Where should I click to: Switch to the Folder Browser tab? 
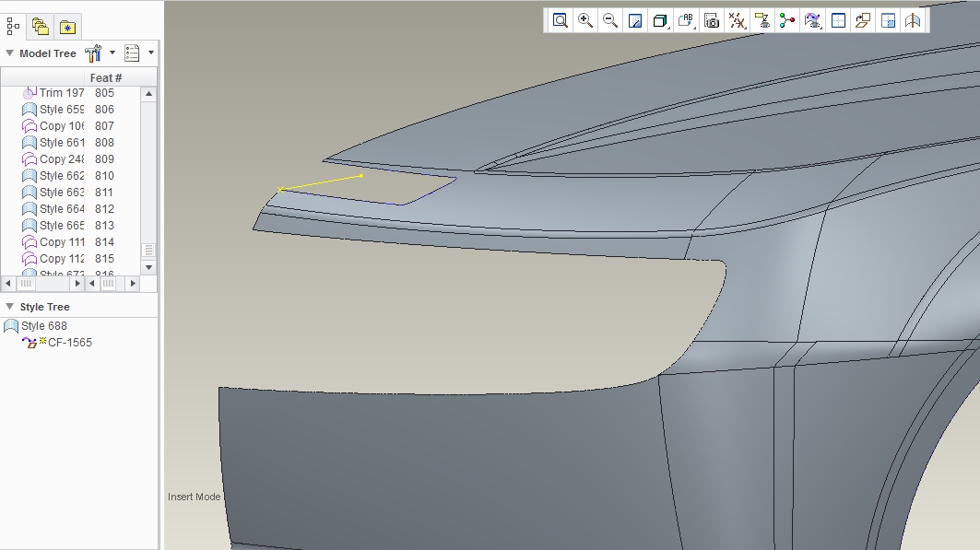pos(40,26)
